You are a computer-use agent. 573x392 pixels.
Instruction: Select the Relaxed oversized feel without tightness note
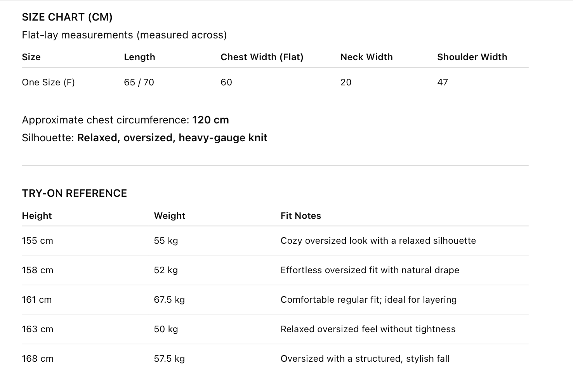click(368, 329)
